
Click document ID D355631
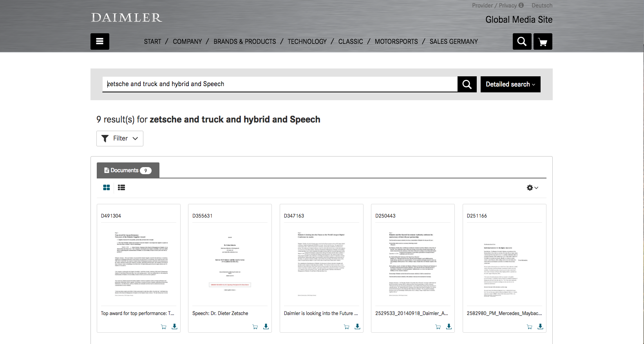tap(203, 216)
